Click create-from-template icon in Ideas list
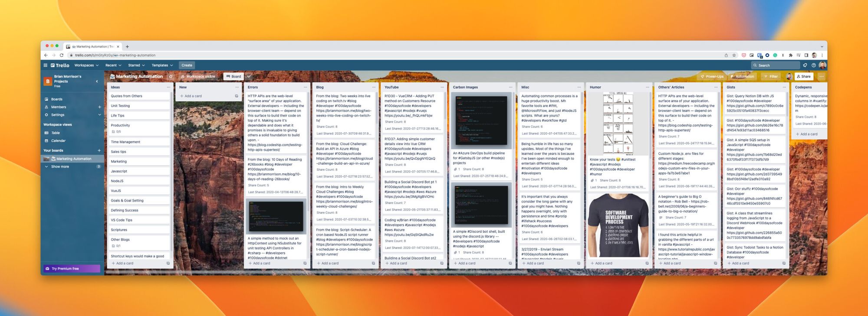 coord(168,263)
